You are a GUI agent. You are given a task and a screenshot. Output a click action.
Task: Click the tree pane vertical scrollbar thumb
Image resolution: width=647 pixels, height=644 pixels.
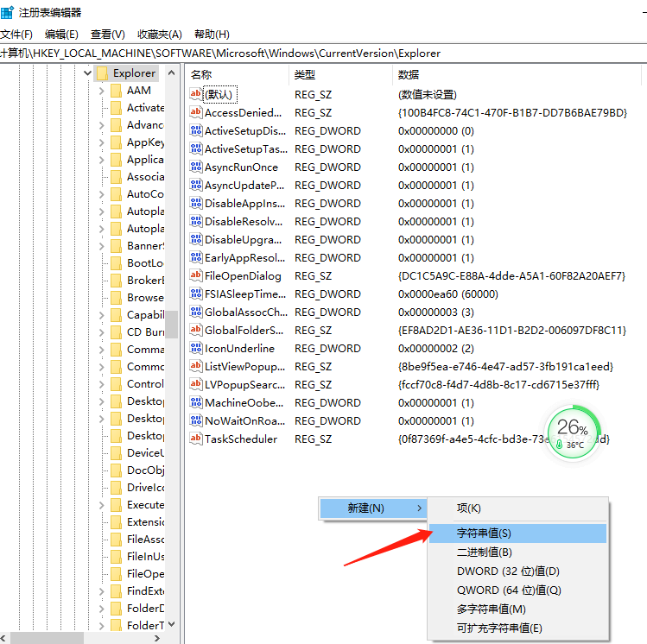pos(172,324)
